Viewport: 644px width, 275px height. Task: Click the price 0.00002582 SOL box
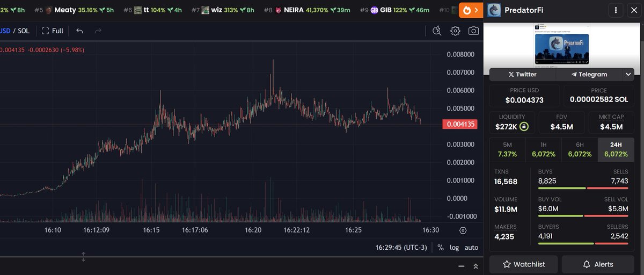(x=598, y=96)
